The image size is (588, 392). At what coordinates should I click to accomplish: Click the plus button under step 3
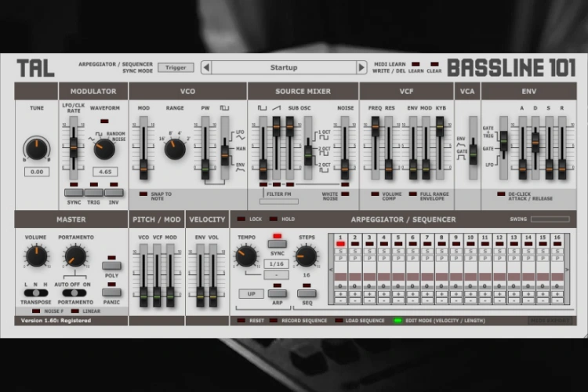(369, 294)
